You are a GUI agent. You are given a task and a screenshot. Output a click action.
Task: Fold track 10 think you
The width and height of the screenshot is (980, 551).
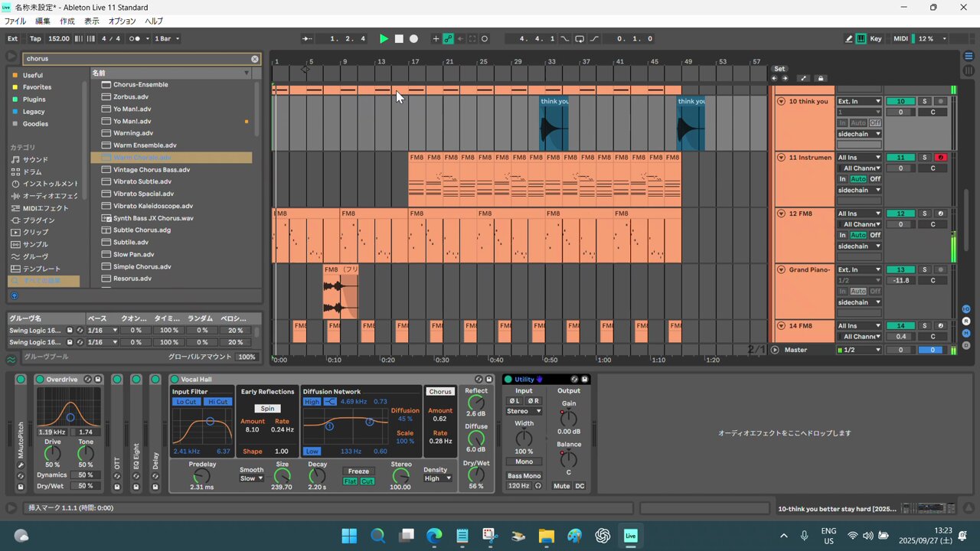click(781, 101)
